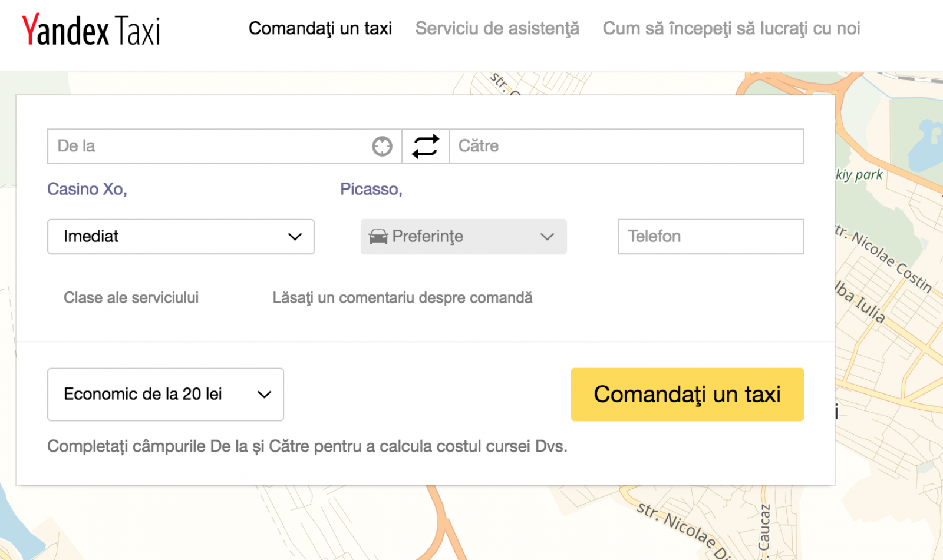Click the Telefon input field
The width and height of the screenshot is (943, 560).
710,237
